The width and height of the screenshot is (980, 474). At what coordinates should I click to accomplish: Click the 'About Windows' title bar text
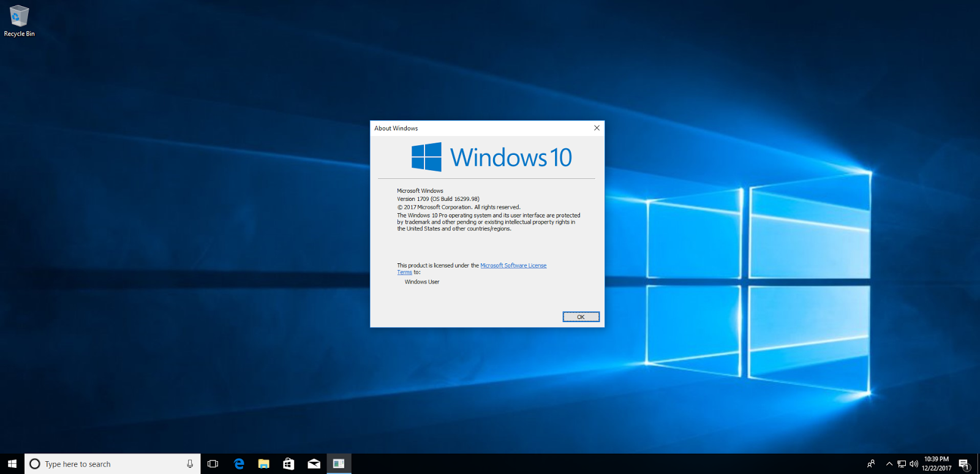(x=396, y=129)
